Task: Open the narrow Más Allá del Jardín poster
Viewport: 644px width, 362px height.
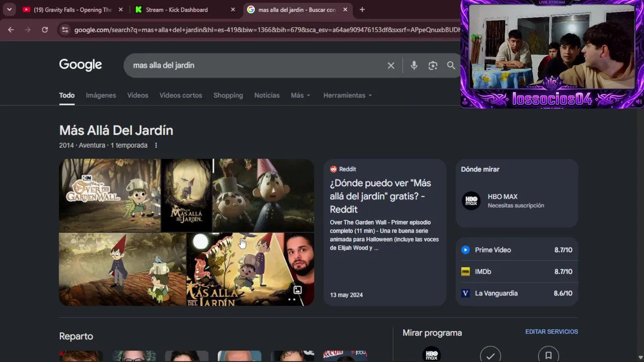Action: click(x=187, y=195)
